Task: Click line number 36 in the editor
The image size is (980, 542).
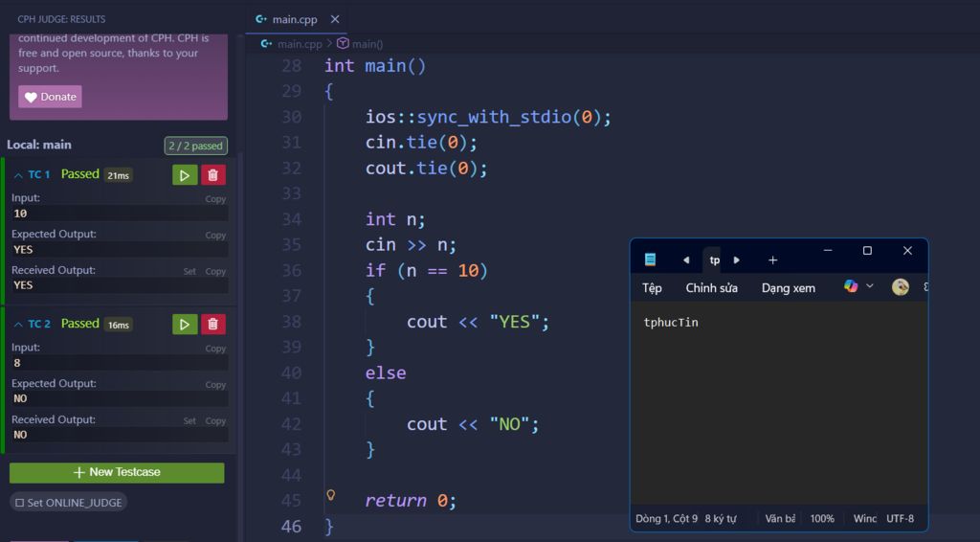Action: click(x=291, y=270)
